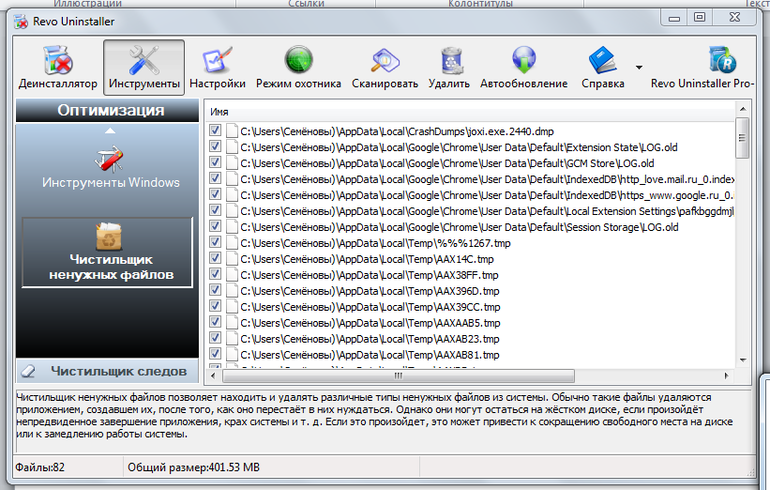
Task: Select the Temp\%%%1267.tmp path row
Action: coord(375,243)
